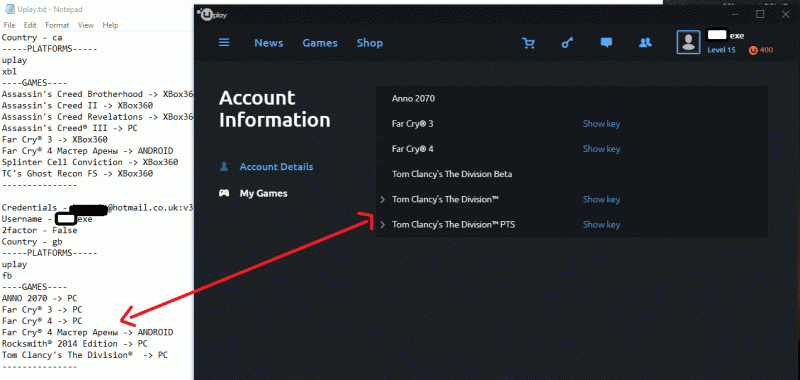Open the shopping cart icon

click(x=529, y=43)
